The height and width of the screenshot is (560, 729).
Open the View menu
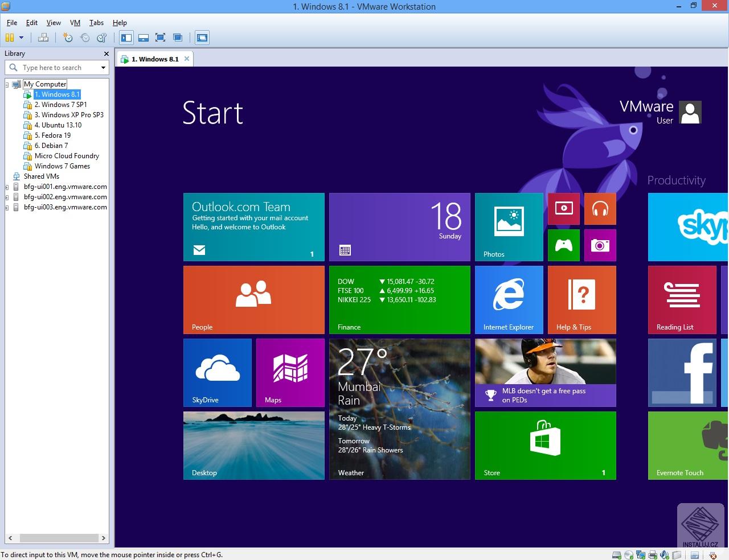click(54, 23)
